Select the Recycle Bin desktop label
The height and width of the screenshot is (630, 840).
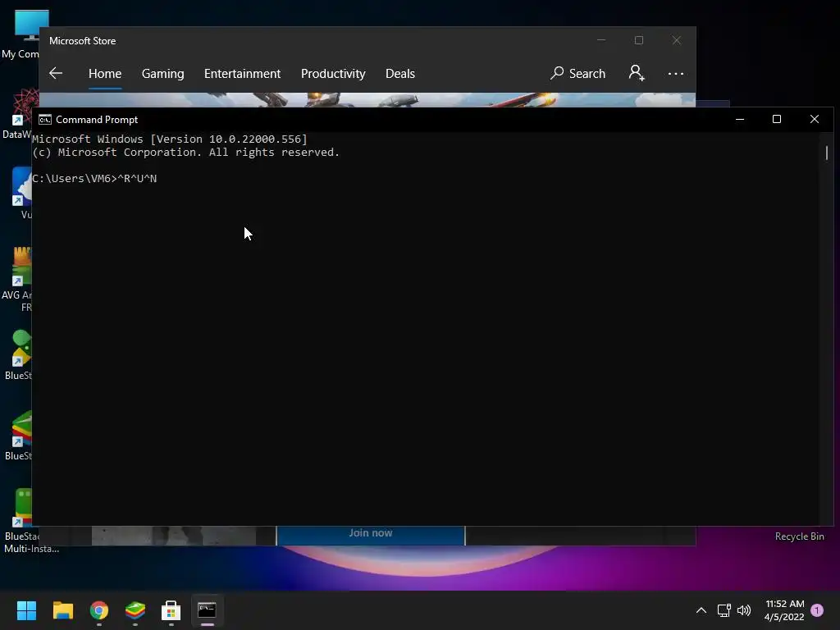pos(799,536)
